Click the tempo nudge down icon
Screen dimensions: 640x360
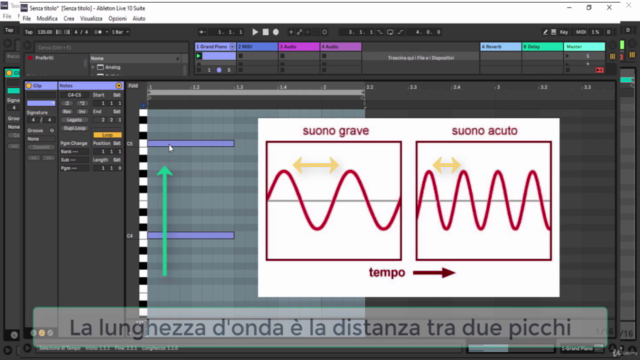click(x=58, y=32)
